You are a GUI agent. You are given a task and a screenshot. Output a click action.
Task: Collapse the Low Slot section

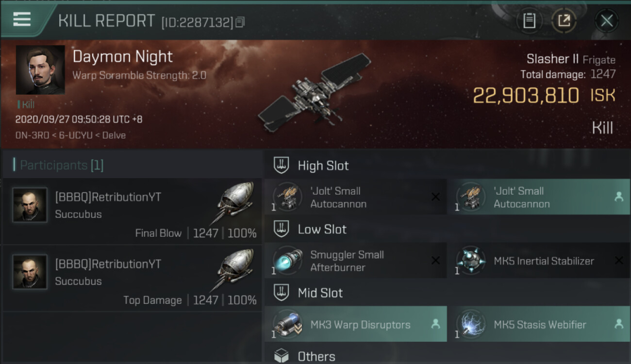click(x=322, y=229)
